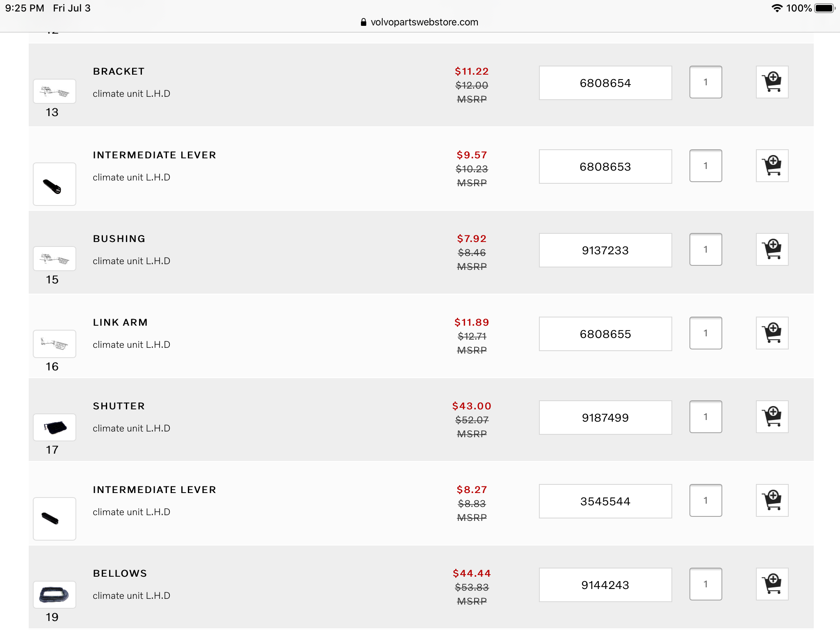Click the Bushing quantity field
This screenshot has width=840, height=630.
705,249
